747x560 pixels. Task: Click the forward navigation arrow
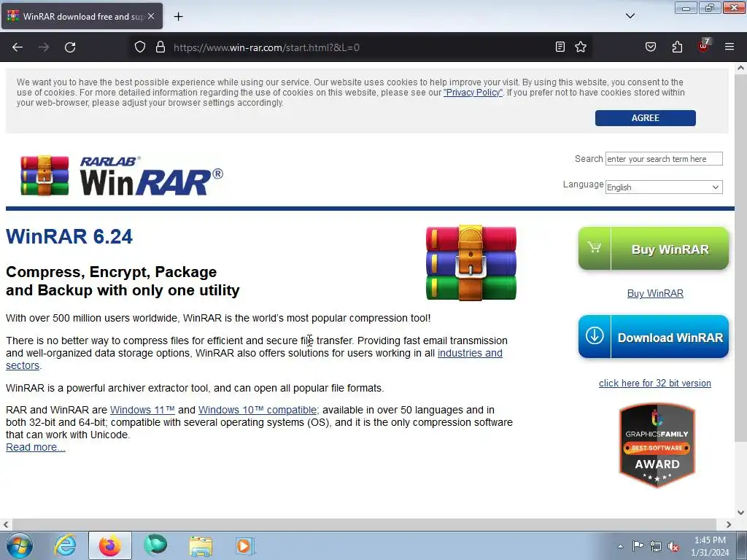pyautogui.click(x=44, y=47)
